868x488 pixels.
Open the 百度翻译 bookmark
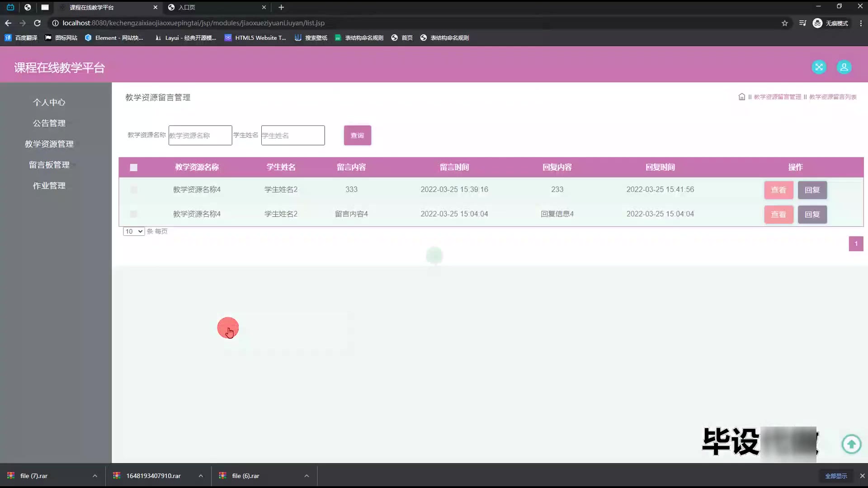coord(21,38)
